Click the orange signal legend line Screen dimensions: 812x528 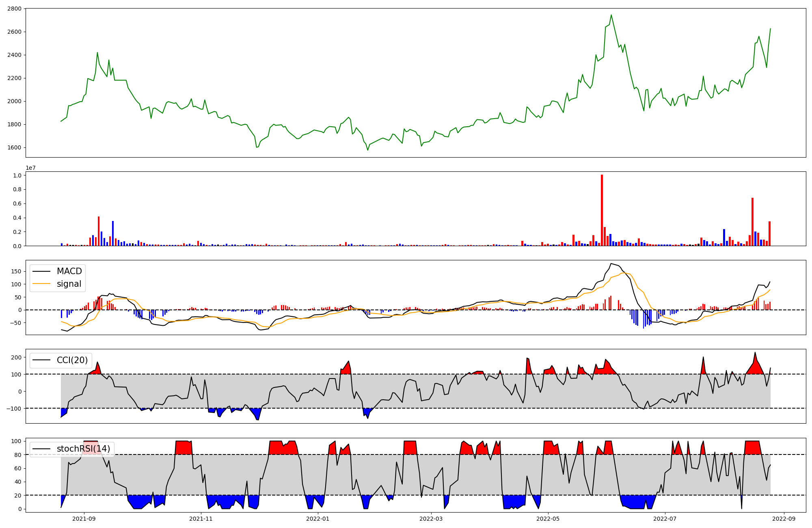pyautogui.click(x=41, y=284)
